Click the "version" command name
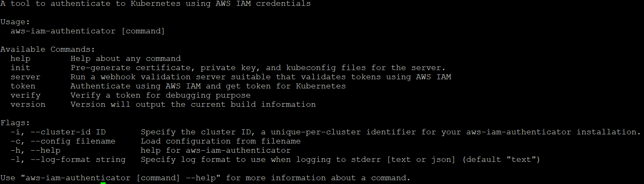 click(x=28, y=104)
